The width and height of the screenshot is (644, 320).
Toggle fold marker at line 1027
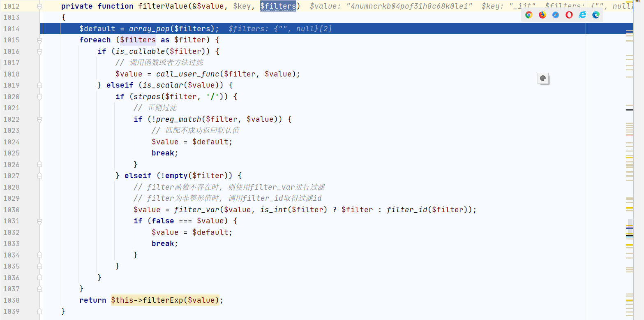click(40, 176)
